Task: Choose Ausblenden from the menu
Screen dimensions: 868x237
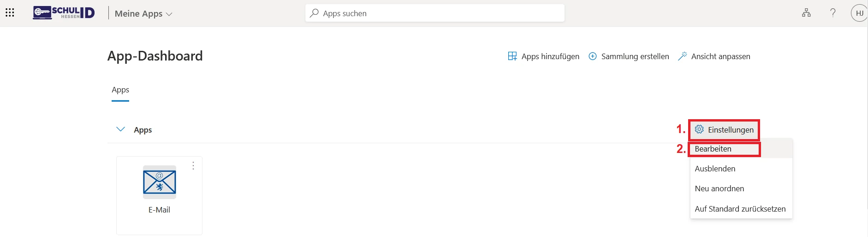Action: coord(741,169)
